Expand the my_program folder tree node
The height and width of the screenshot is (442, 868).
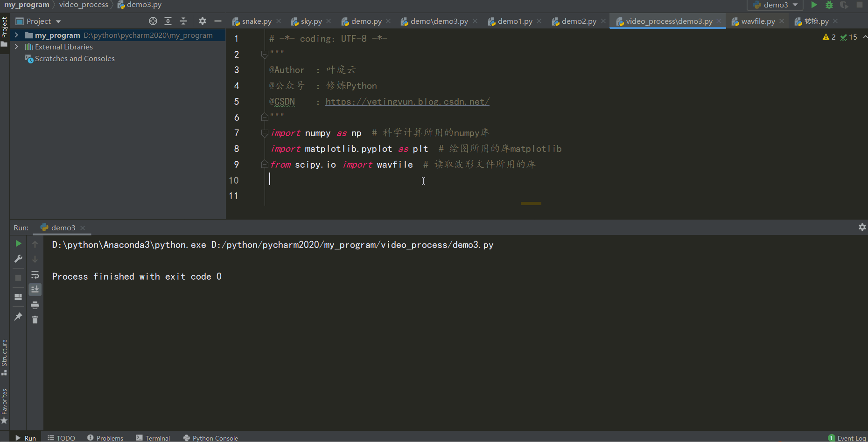click(x=16, y=35)
